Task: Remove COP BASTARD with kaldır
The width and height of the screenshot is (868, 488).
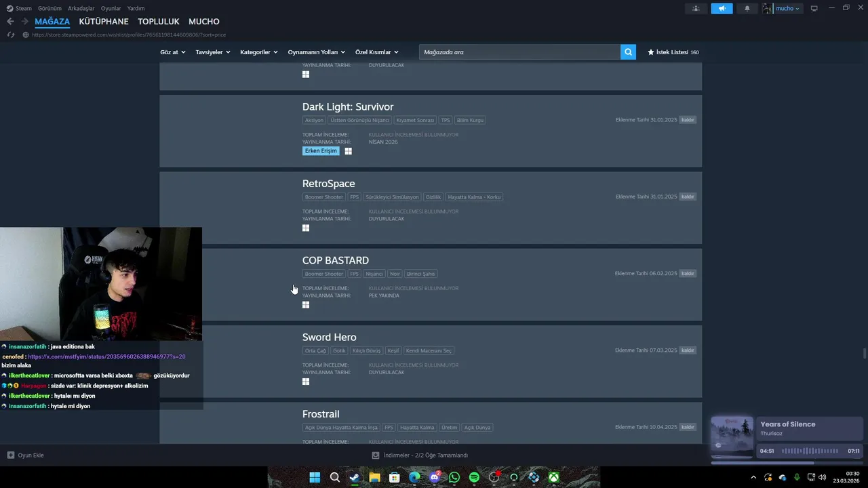Action: pos(688,274)
